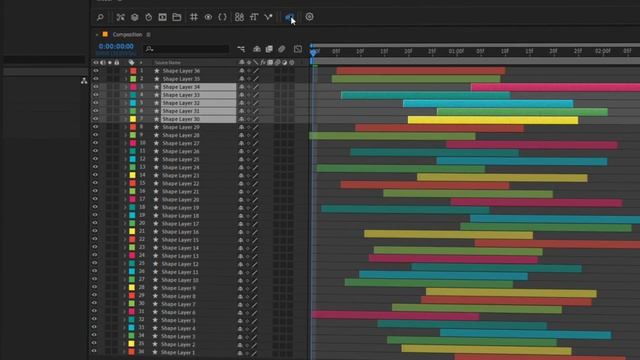Viewport: 640px width, 360px height.
Task: Toggle visibility of Shape Layer 9
Action: [x=95, y=288]
